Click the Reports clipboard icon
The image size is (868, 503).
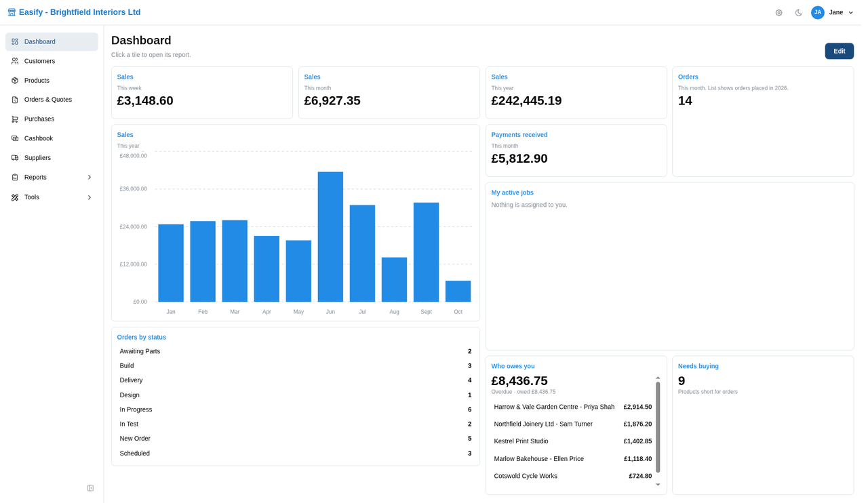[15, 177]
